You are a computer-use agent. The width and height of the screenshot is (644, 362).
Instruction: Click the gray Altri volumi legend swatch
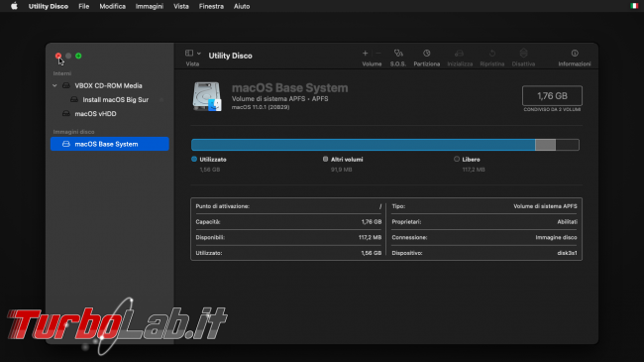pos(325,159)
